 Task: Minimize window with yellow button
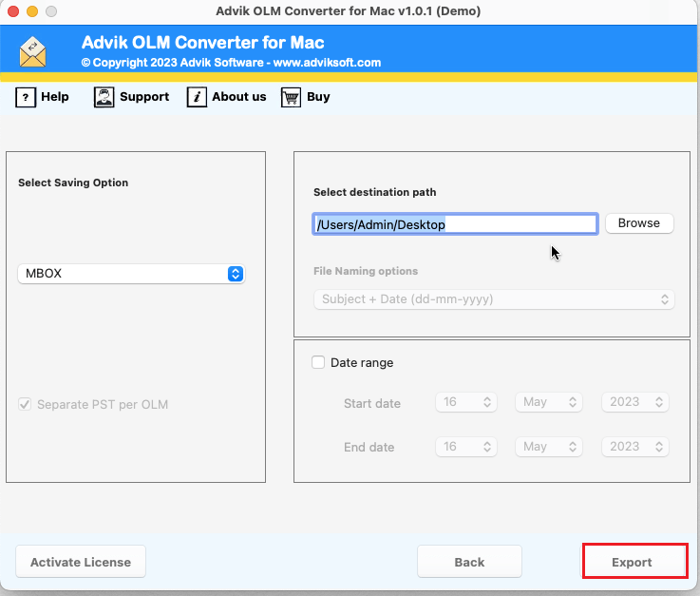pos(32,11)
